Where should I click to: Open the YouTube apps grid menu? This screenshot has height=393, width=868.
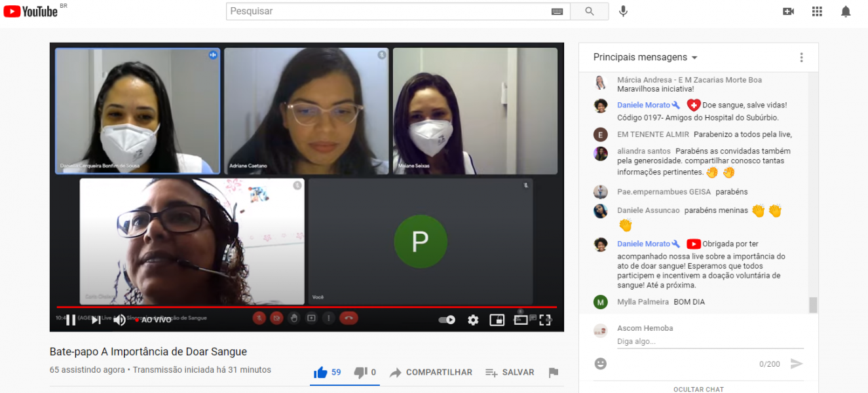point(817,11)
